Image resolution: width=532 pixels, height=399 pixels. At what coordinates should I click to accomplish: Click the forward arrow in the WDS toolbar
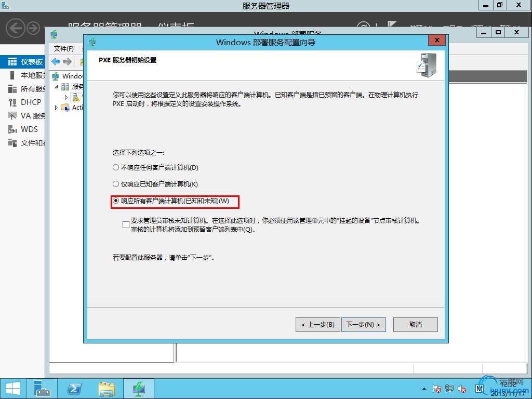pos(67,61)
